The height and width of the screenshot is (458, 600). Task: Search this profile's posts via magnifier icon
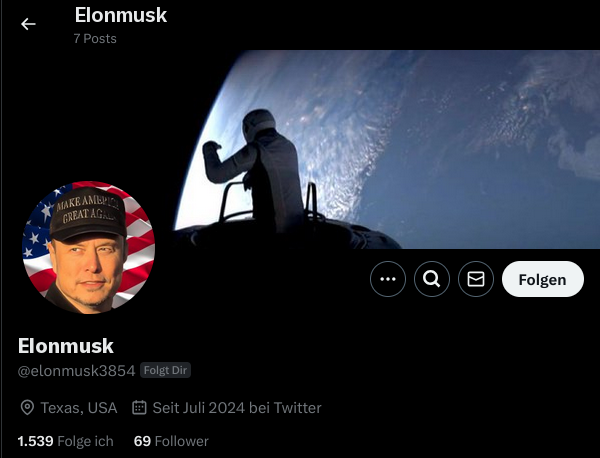pyautogui.click(x=432, y=279)
